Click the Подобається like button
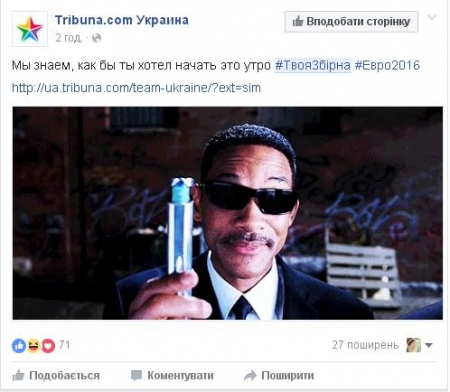The image size is (450, 392). pos(56,375)
